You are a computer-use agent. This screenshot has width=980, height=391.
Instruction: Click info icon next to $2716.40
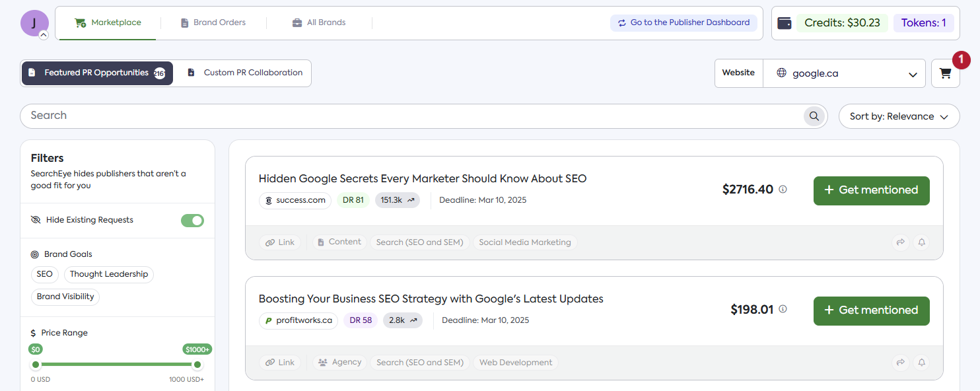click(x=783, y=190)
